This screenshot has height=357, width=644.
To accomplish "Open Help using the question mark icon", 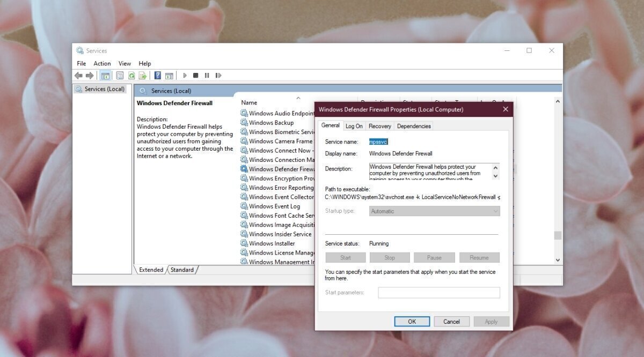I will 158,75.
